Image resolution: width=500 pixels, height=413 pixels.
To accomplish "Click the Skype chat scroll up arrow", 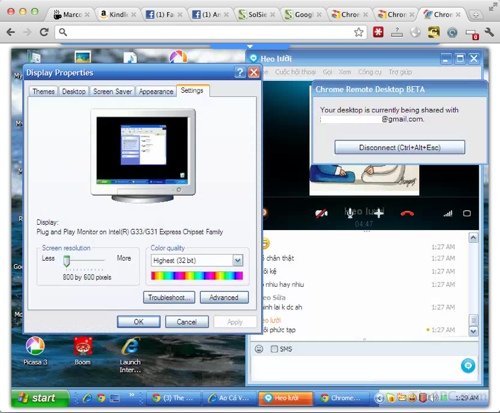I will [x=473, y=238].
